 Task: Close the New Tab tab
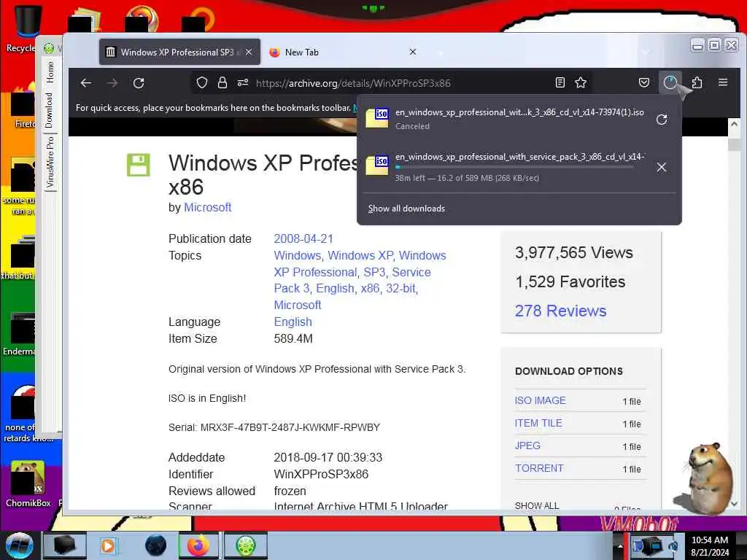tap(413, 52)
